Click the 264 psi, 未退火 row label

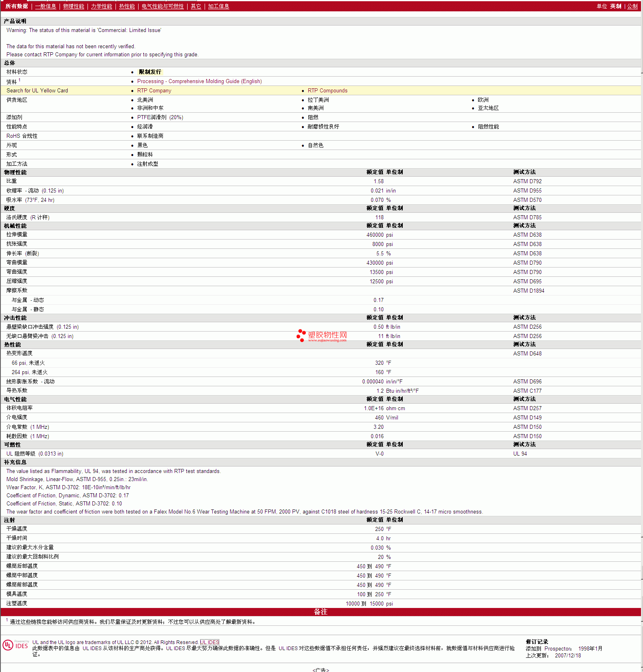tap(30, 372)
